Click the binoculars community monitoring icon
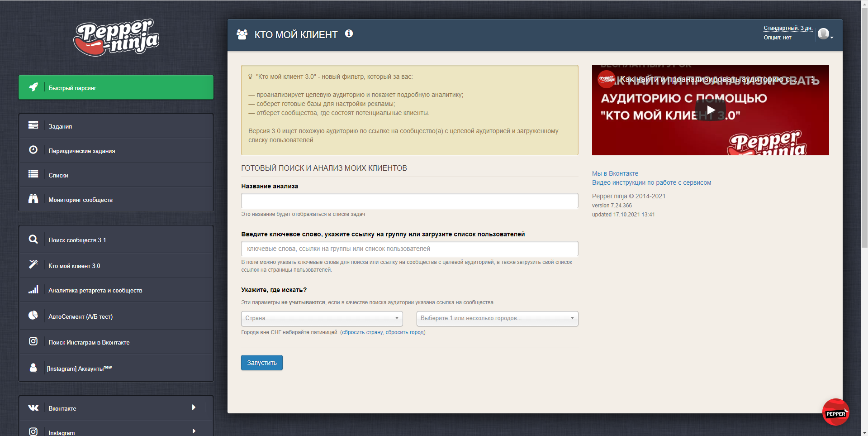The image size is (868, 436). (33, 199)
